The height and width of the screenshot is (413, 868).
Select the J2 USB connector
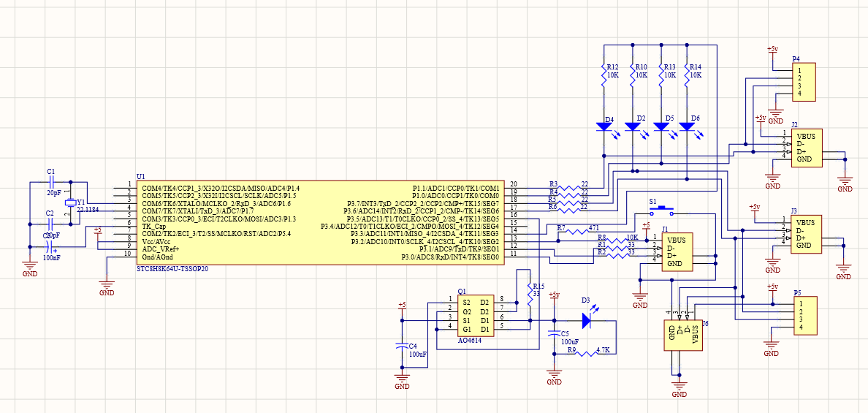click(x=807, y=148)
